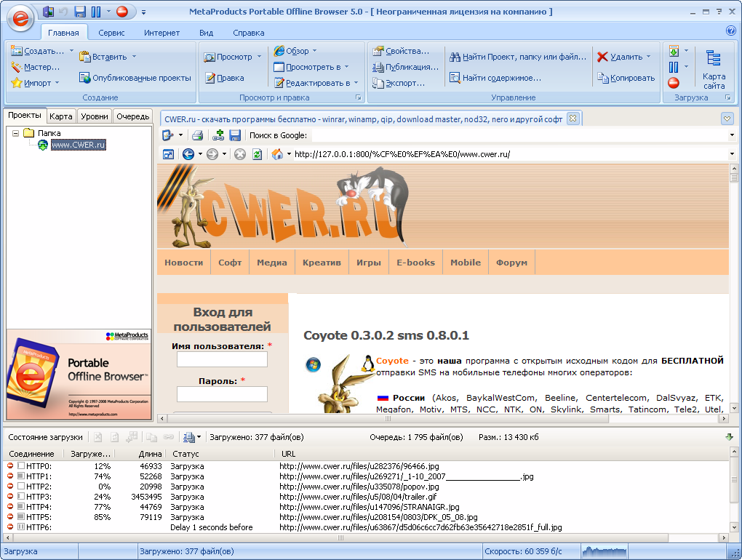The image size is (742, 560).
Task: Click the red stop download icon in ribbon
Action: (x=674, y=83)
